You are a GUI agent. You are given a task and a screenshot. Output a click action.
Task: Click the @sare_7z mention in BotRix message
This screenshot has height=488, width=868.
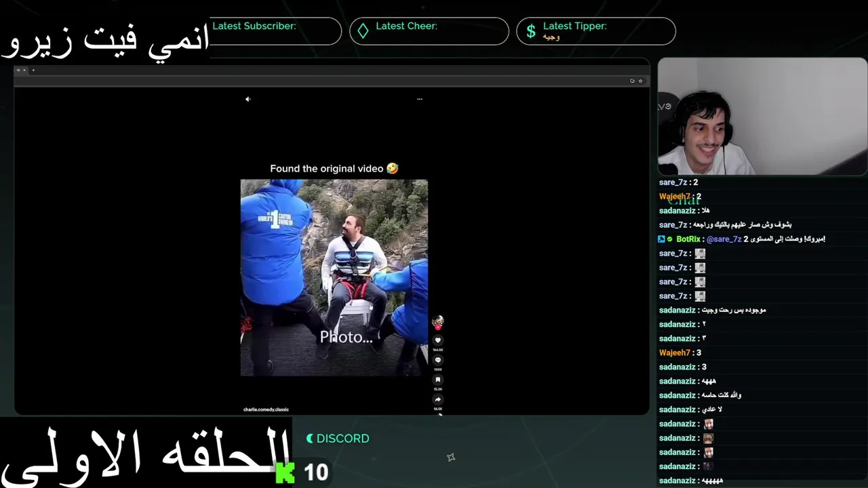(x=724, y=239)
